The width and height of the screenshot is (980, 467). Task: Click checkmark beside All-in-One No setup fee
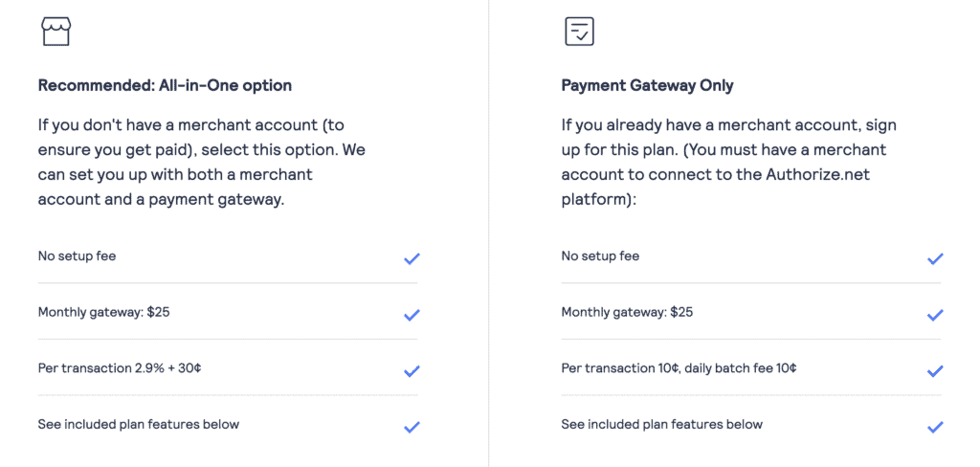tap(412, 258)
